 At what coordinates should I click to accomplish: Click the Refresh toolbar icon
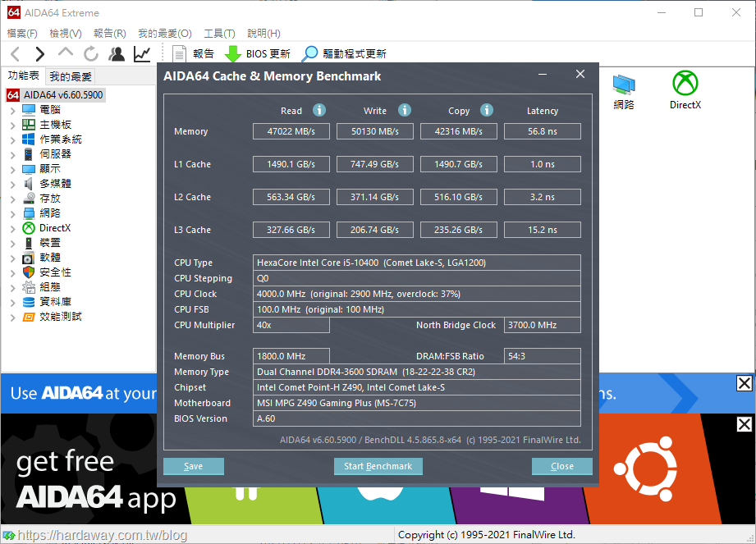click(90, 54)
